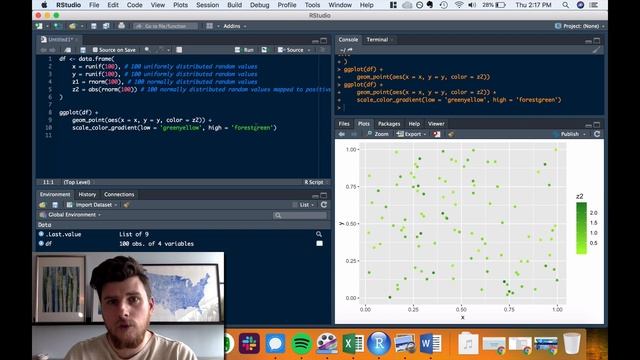Click the Print icon in the main toolbar

pos(121,26)
